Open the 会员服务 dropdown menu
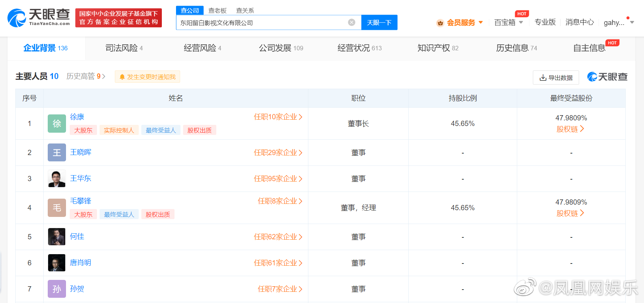 (461, 23)
